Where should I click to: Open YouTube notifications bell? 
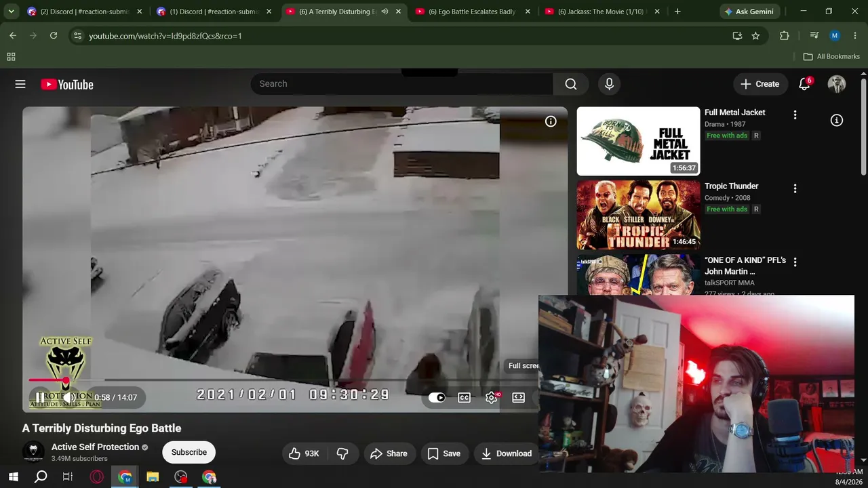click(x=804, y=84)
